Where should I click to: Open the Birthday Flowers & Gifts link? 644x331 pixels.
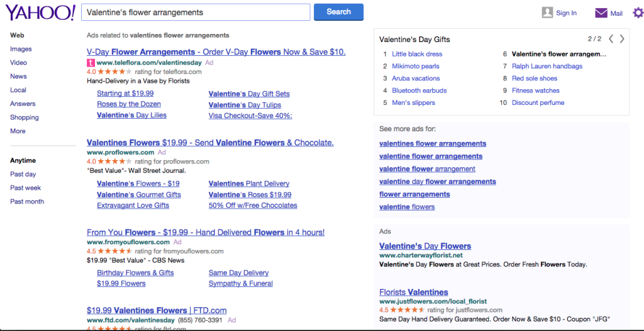136,273
